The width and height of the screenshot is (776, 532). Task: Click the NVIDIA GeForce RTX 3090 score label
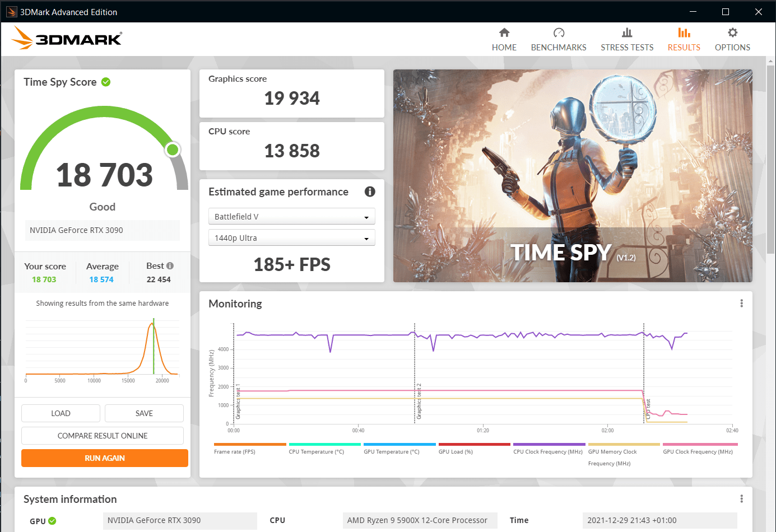(x=102, y=230)
